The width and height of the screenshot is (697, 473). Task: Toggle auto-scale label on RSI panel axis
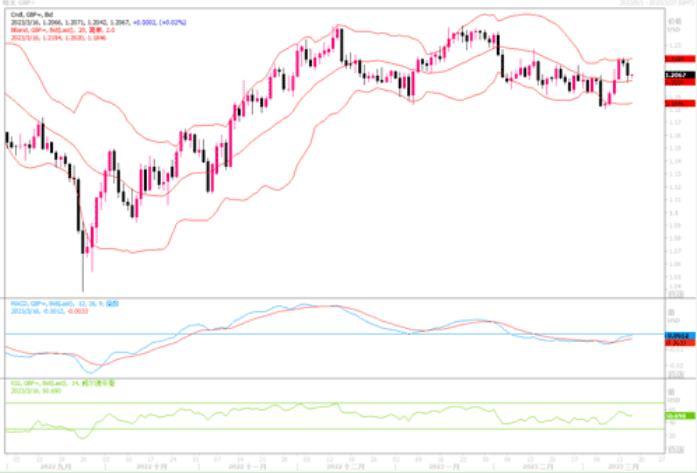coord(676,450)
